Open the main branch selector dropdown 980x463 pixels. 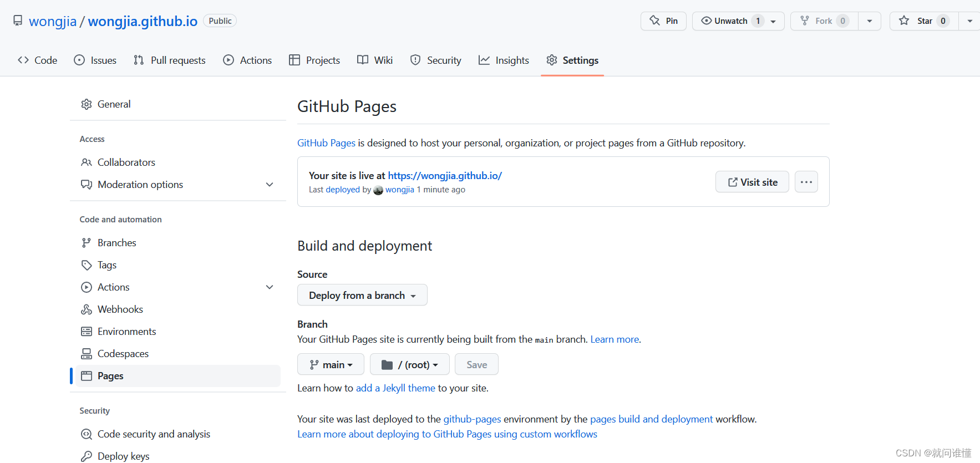tap(331, 364)
